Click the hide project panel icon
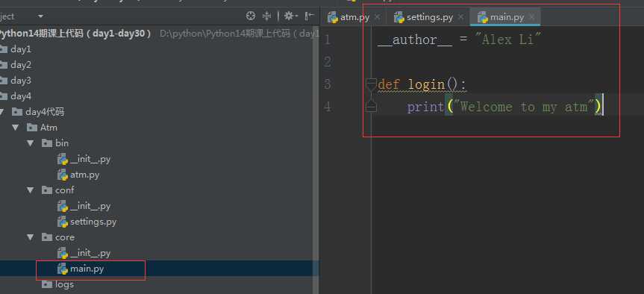Screen dimensions: 644x294 point(310,16)
